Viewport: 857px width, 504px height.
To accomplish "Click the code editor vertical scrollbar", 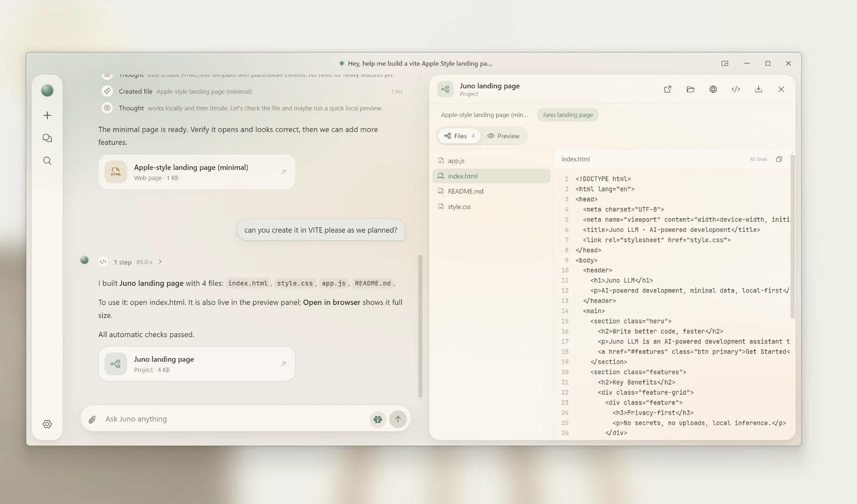I will click(x=793, y=236).
